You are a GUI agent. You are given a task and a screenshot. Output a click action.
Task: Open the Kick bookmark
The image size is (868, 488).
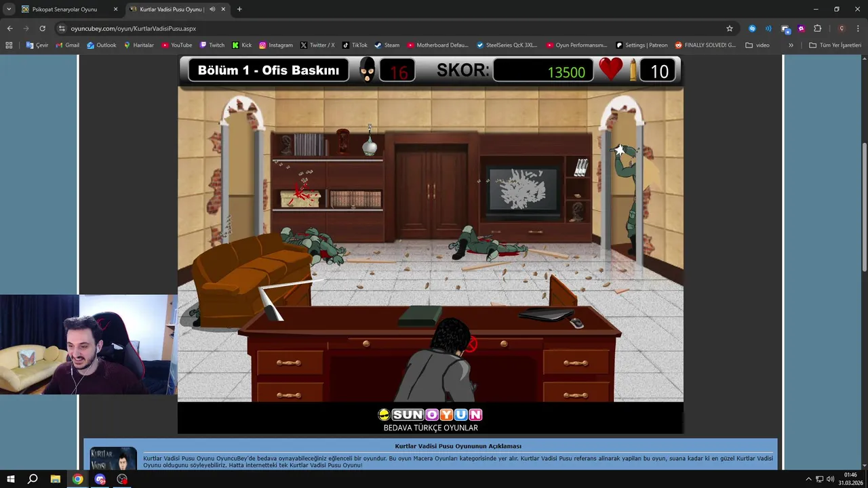pyautogui.click(x=241, y=45)
